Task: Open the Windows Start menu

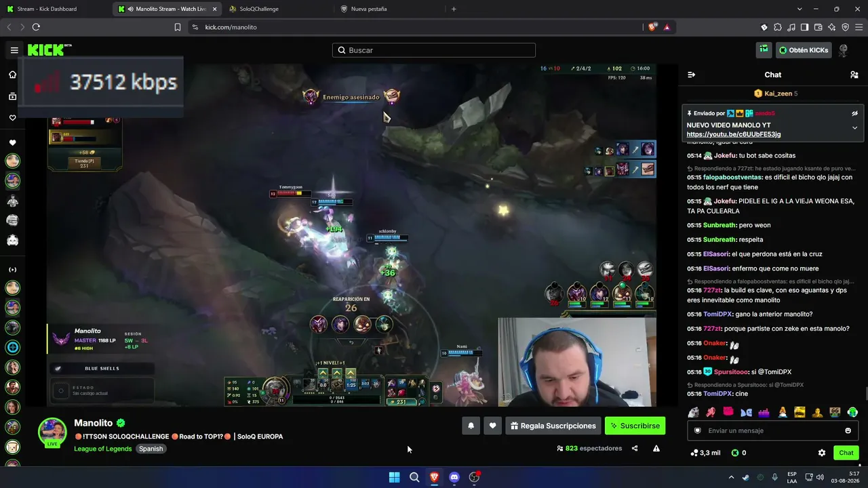Action: point(394,477)
